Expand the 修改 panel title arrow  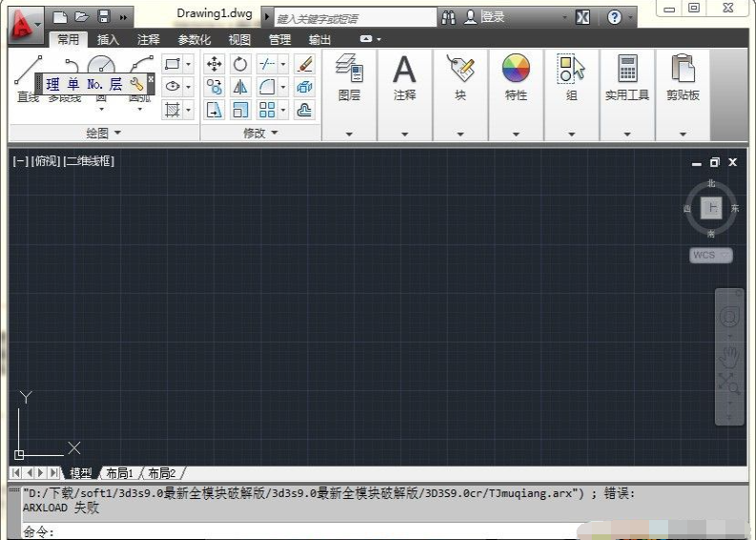[275, 133]
